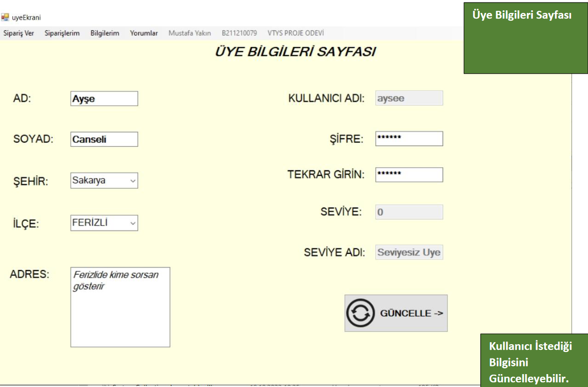Click the B211210079 menu label
Viewport: 588px width, 387px height.
(239, 33)
